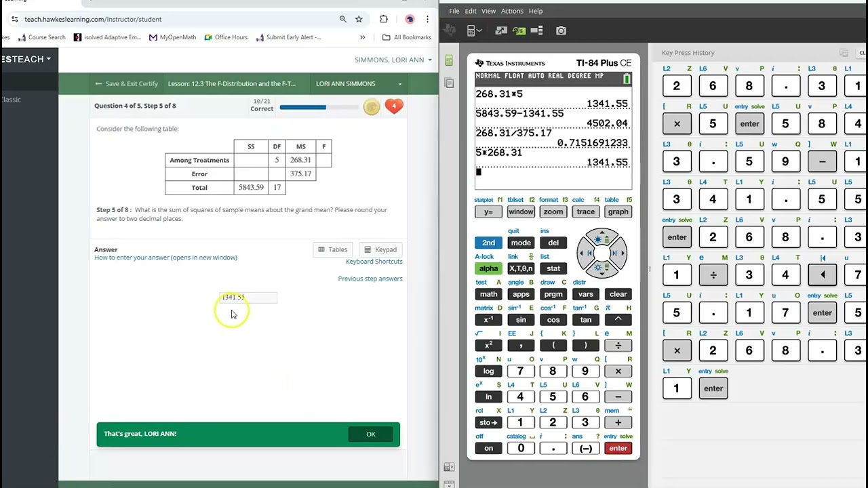Click the trace key on calculator
This screenshot has width=868, height=488.
[586, 211]
